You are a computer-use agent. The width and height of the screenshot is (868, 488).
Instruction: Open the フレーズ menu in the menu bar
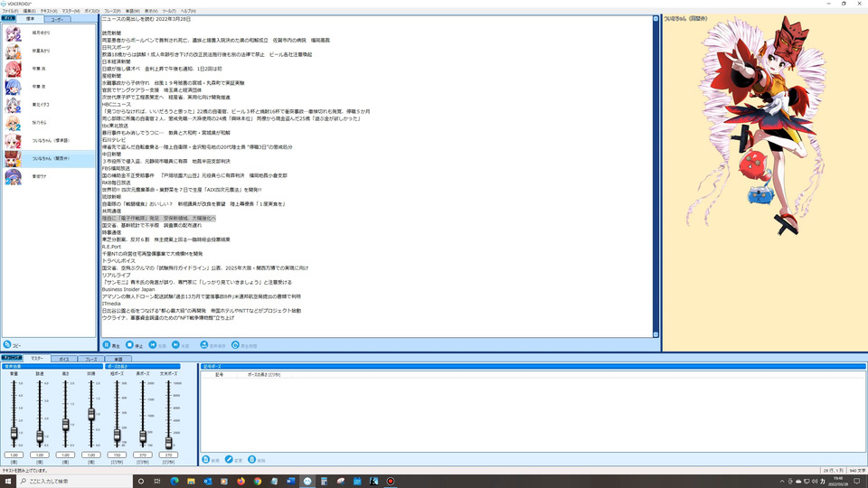(112, 11)
